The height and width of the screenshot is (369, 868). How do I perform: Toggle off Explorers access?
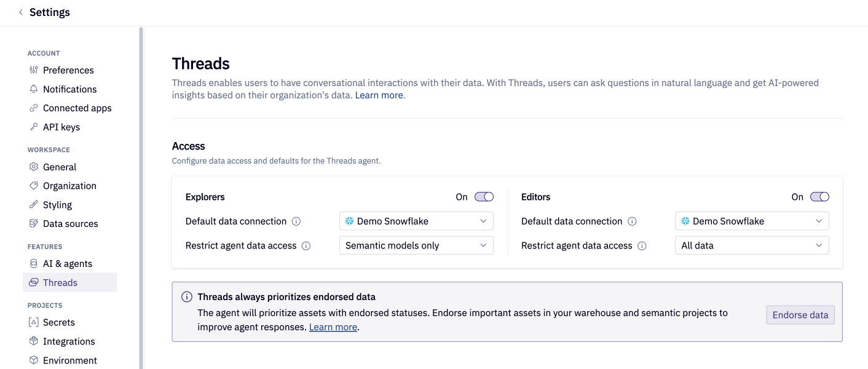tap(483, 197)
